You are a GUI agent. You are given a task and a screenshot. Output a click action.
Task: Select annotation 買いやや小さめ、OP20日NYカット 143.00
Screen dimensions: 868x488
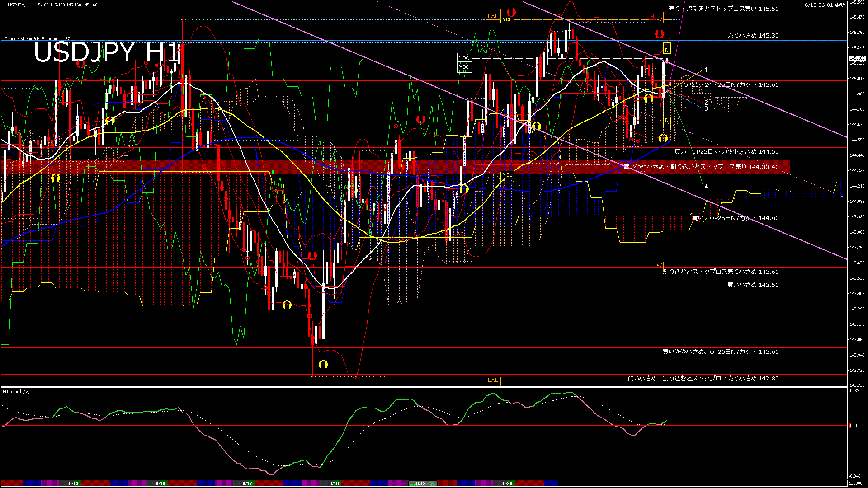click(x=721, y=352)
